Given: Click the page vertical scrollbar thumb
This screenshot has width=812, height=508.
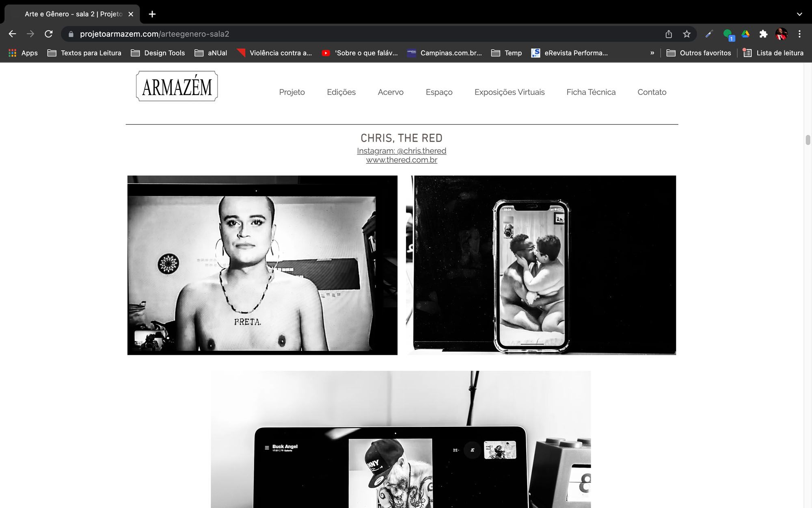Looking at the screenshot, I should tap(808, 140).
